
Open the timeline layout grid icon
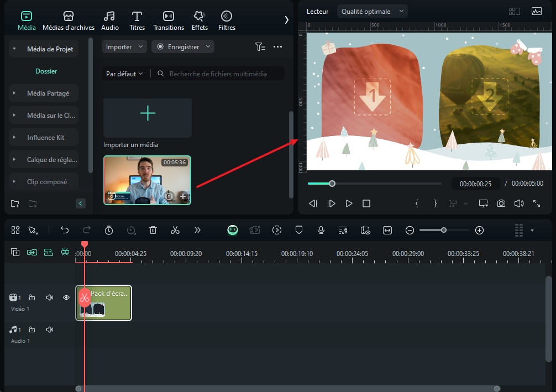[x=15, y=230]
